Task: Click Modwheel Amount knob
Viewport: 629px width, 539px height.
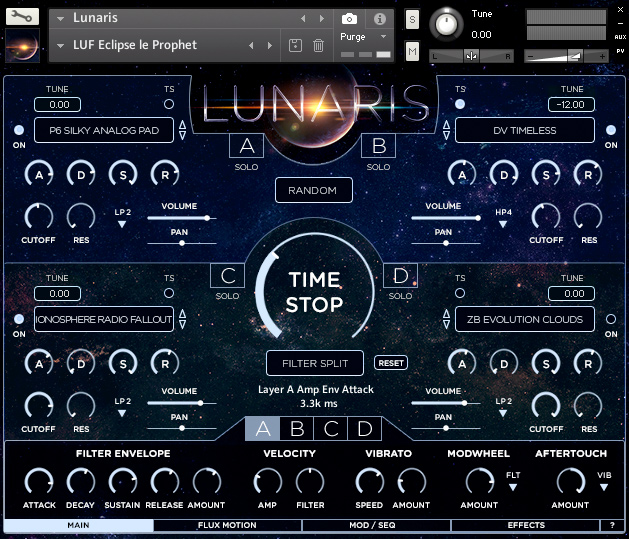Action: pyautogui.click(x=479, y=482)
